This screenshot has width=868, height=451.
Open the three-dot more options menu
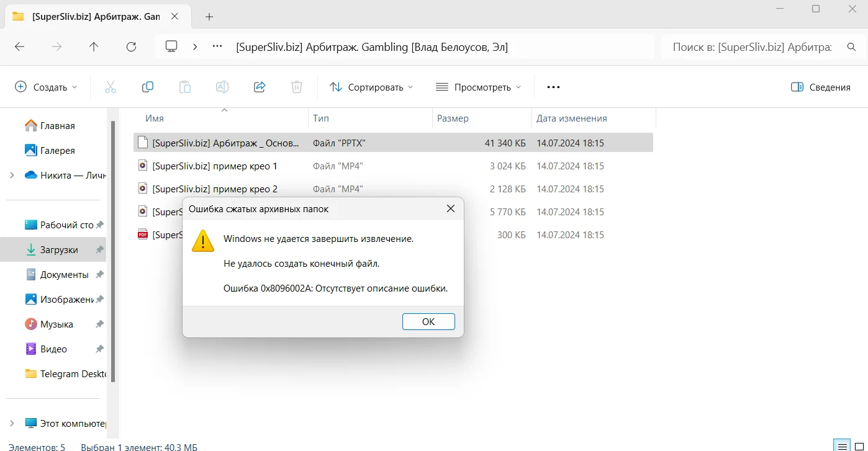click(553, 87)
